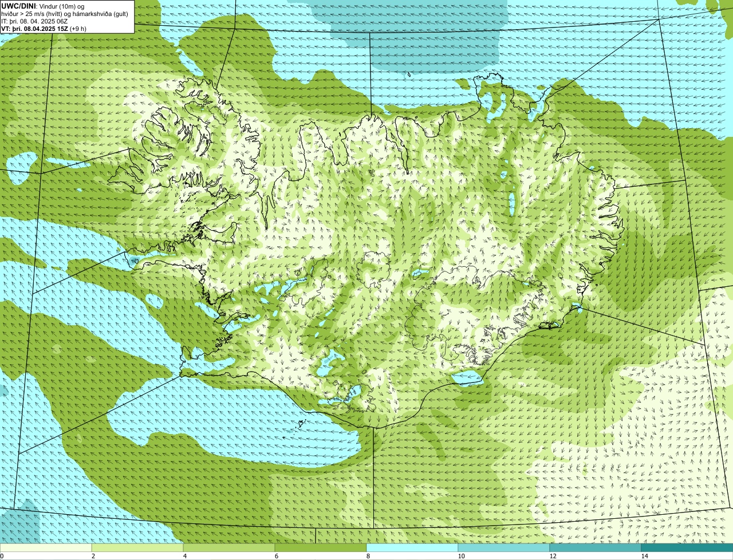Image resolution: width=733 pixels, height=560 pixels.
Task: Click the '14' label on the scale
Action: point(644,556)
